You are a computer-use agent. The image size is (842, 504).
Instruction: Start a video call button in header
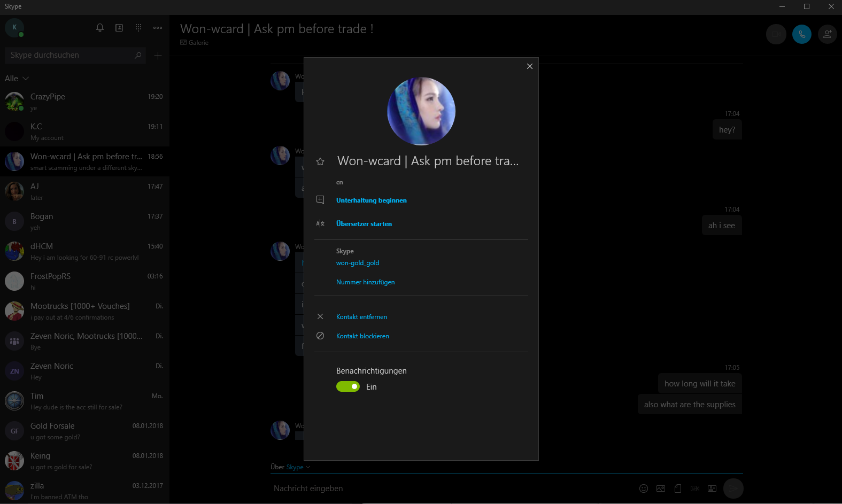776,34
